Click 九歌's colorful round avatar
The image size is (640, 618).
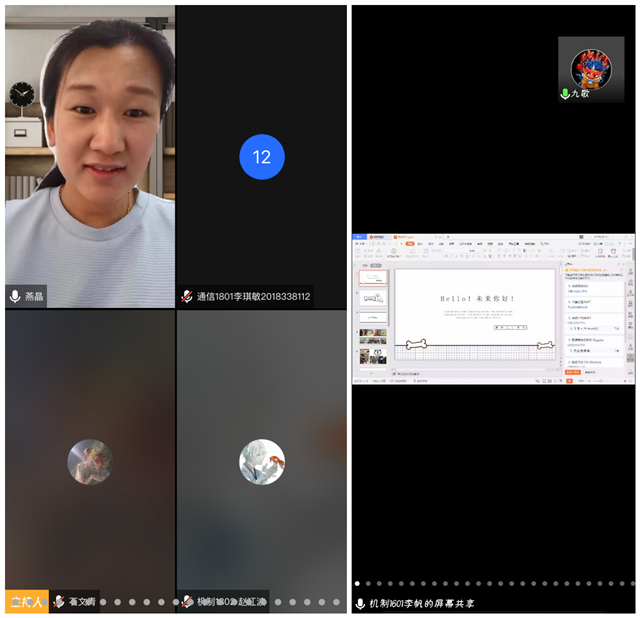pos(591,69)
